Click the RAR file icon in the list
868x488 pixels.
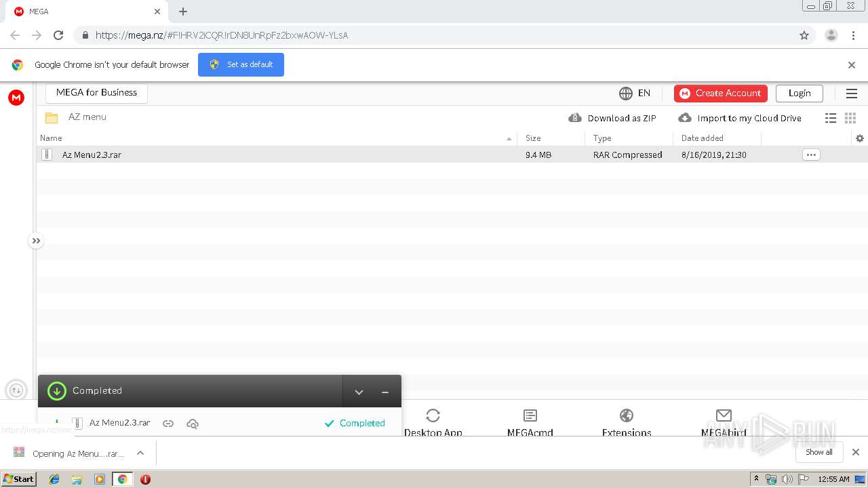pyautogui.click(x=47, y=155)
